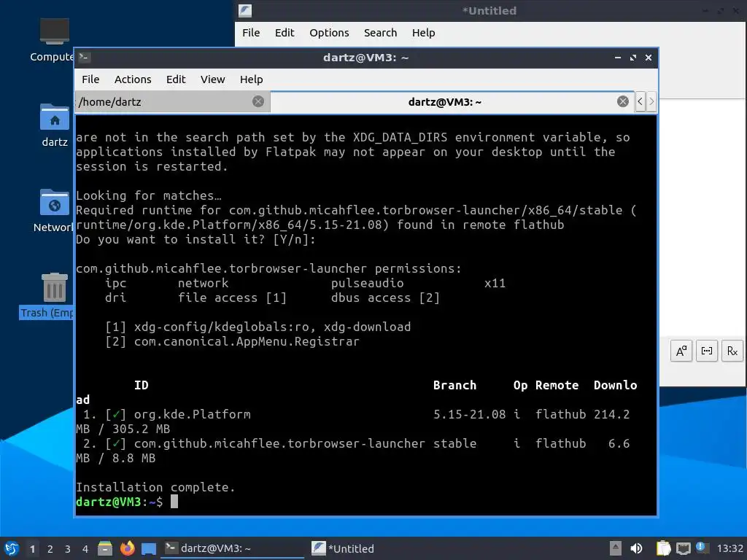This screenshot has width=747, height=560.
Task: Close the /home/dartz terminal tab
Action: click(258, 101)
